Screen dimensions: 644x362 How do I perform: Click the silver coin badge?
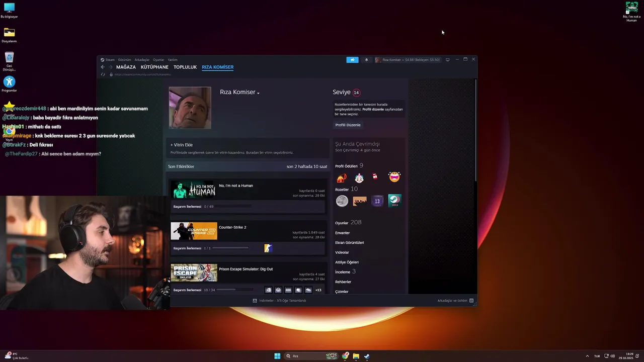pyautogui.click(x=342, y=201)
